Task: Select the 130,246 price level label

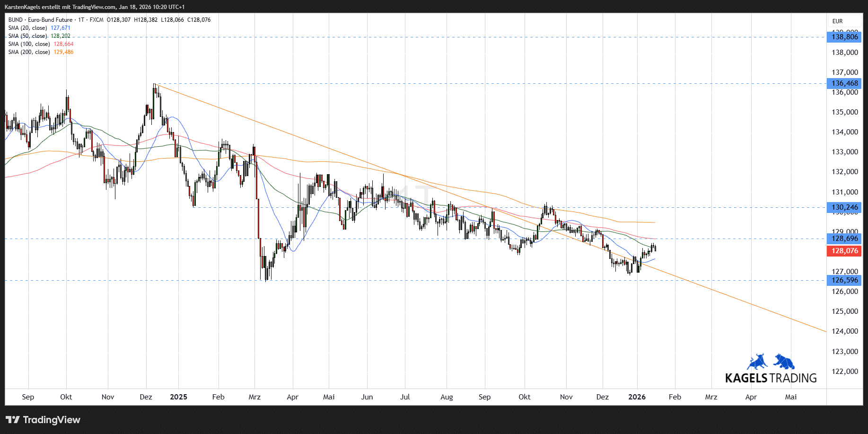Action: tap(844, 207)
